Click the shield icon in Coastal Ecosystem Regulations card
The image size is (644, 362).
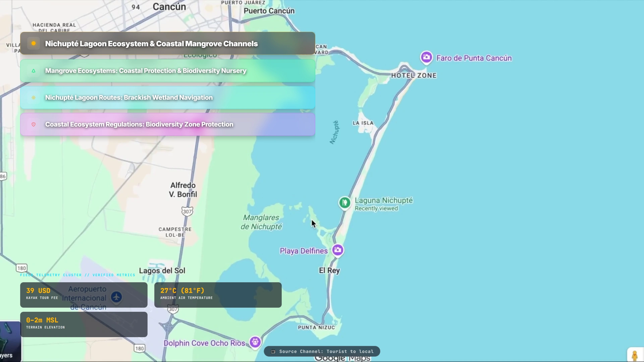[x=34, y=124]
